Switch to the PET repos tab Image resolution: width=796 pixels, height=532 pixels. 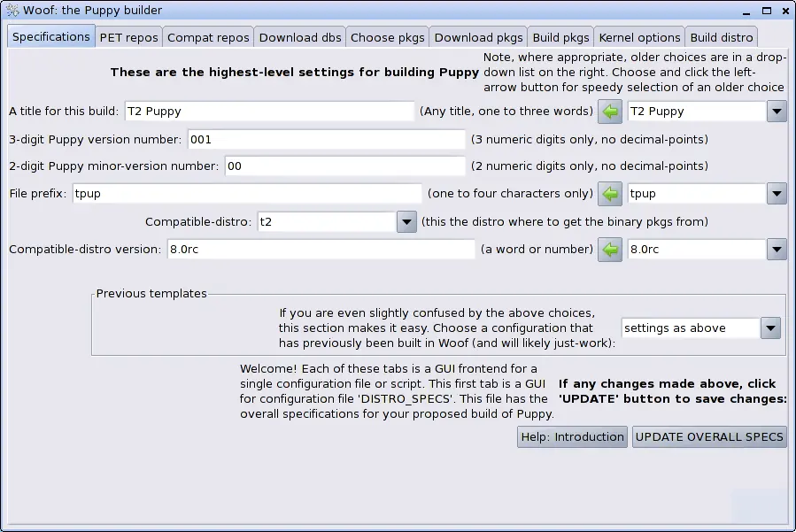128,37
